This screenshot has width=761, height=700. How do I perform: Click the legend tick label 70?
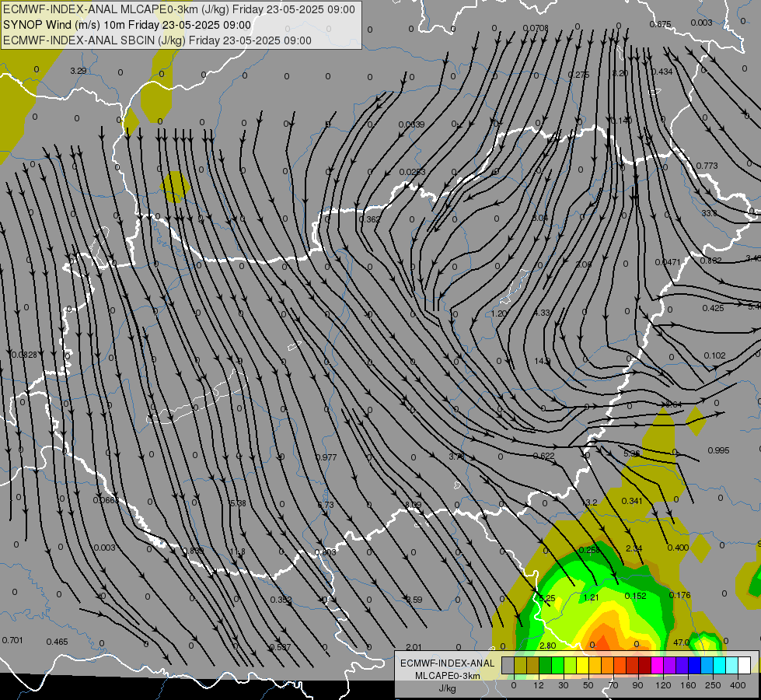pyautogui.click(x=613, y=685)
